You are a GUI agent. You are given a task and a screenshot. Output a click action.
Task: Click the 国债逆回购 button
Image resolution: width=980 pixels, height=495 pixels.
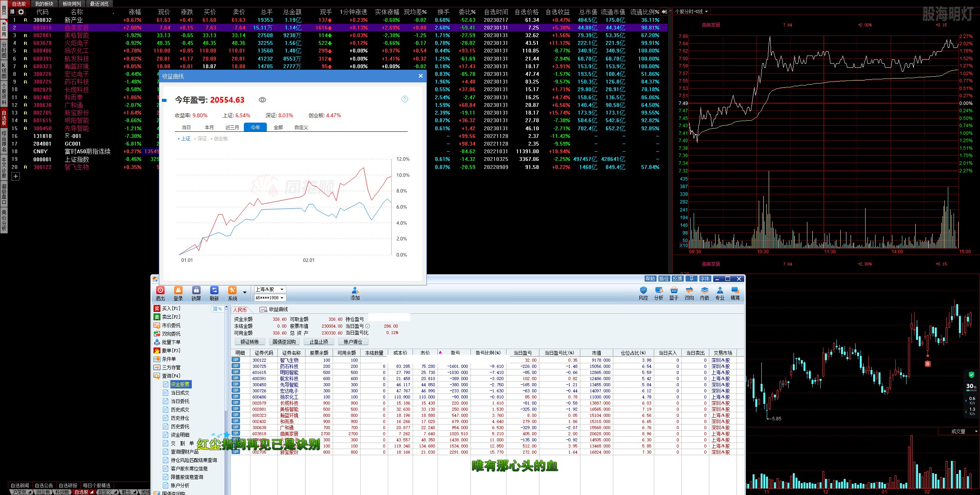pos(284,342)
